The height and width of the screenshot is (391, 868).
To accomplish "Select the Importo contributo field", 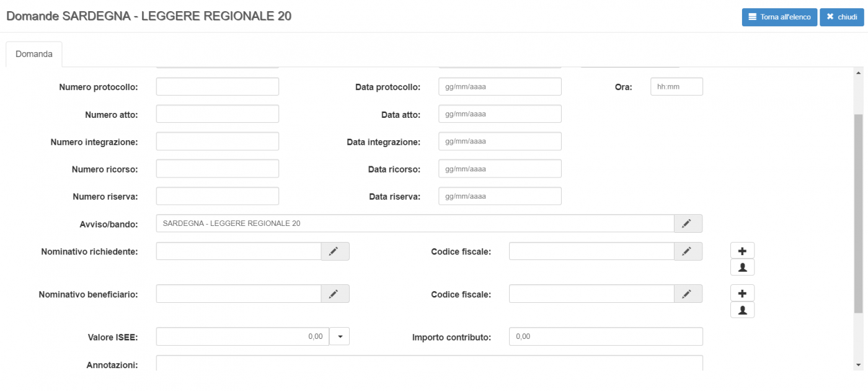I will tap(605, 336).
